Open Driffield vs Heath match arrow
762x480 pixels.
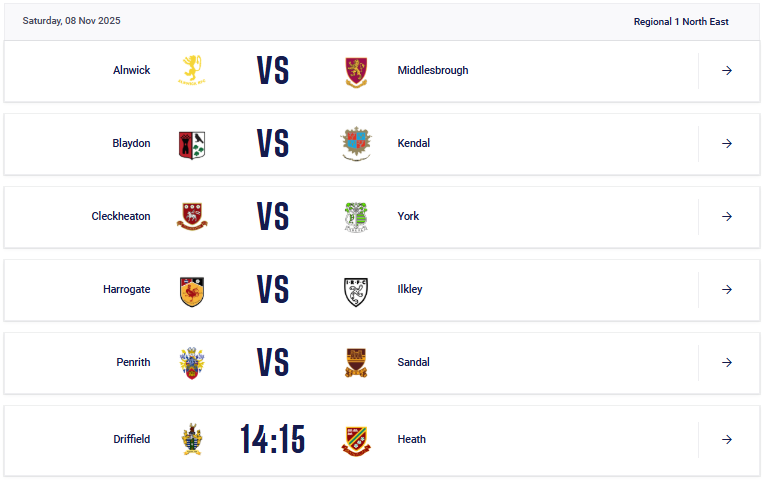coord(727,439)
